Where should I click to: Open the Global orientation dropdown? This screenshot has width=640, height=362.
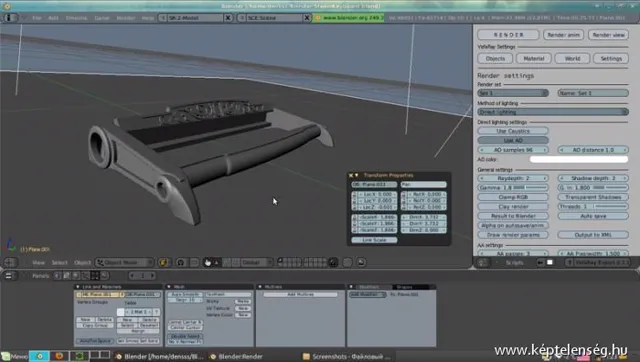pos(256,262)
